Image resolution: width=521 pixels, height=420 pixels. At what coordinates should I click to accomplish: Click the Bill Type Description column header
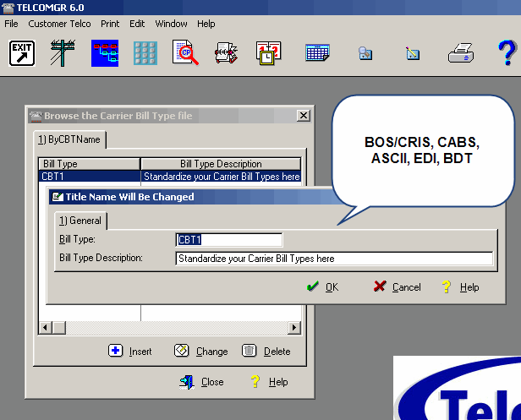(221, 164)
